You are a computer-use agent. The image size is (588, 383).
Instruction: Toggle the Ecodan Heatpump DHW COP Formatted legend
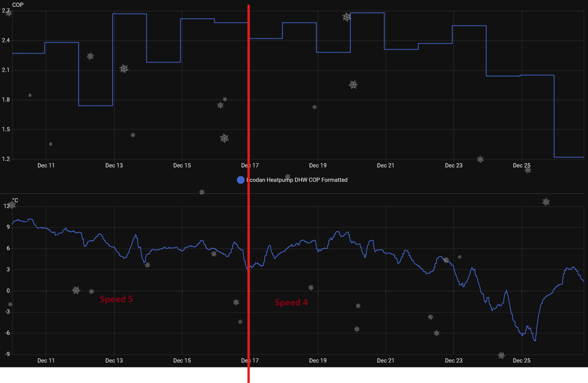(297, 180)
